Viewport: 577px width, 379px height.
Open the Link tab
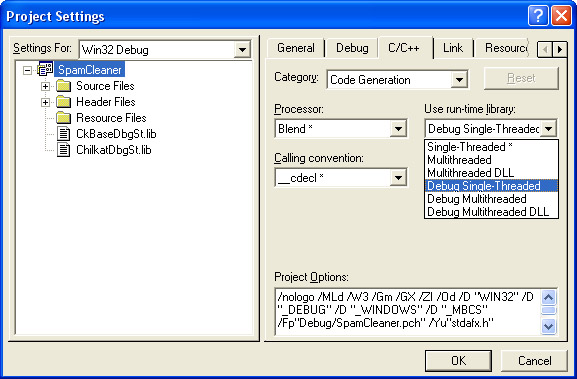point(453,48)
